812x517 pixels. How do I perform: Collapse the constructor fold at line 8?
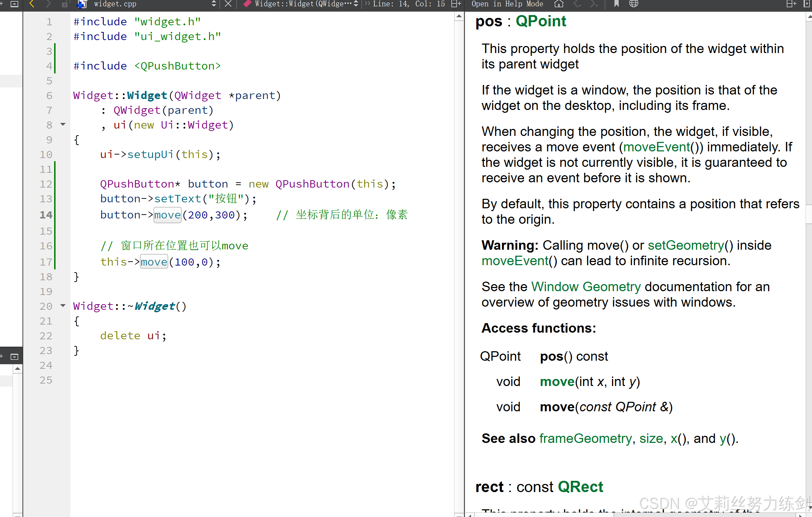pos(63,124)
